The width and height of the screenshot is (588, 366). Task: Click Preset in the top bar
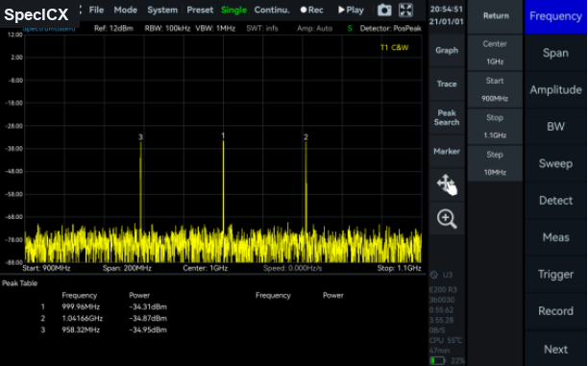click(x=200, y=11)
